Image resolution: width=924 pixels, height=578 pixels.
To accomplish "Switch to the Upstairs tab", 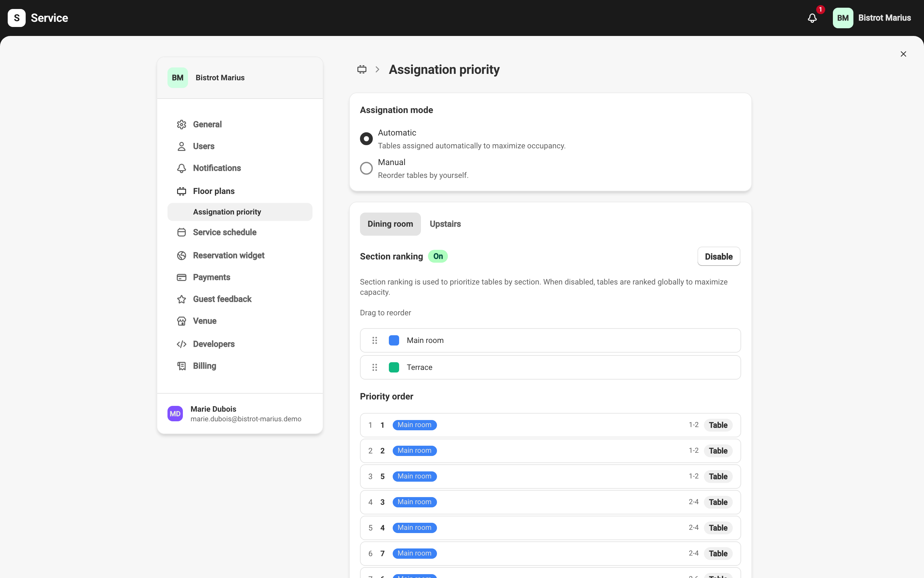I will (x=445, y=224).
